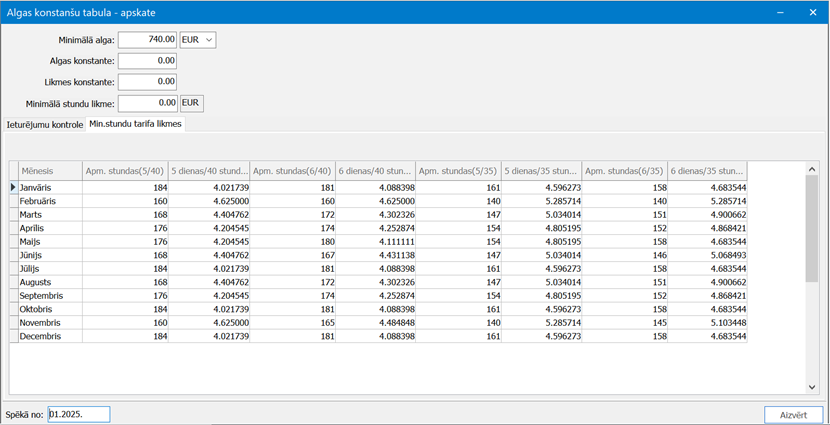This screenshot has width=830, height=425.
Task: Select the Janvāris row indicator arrow
Action: coord(13,187)
